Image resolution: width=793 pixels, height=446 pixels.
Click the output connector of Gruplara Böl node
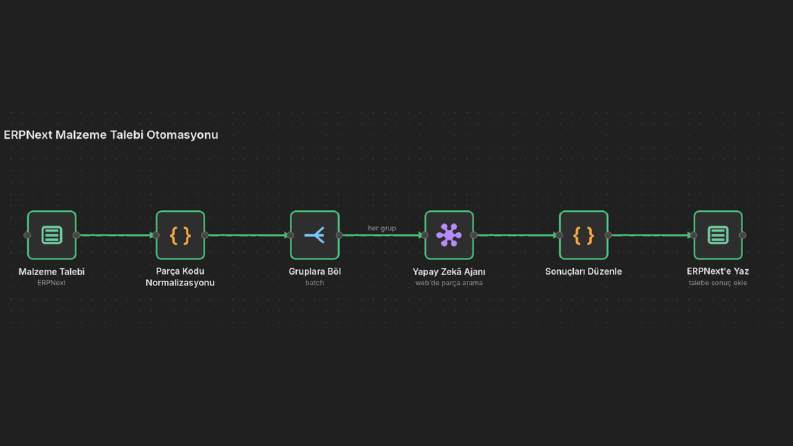(x=339, y=235)
